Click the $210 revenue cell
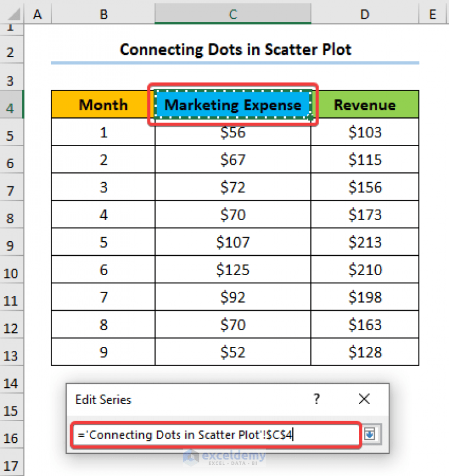Screen dimensions: 449x476 [365, 270]
